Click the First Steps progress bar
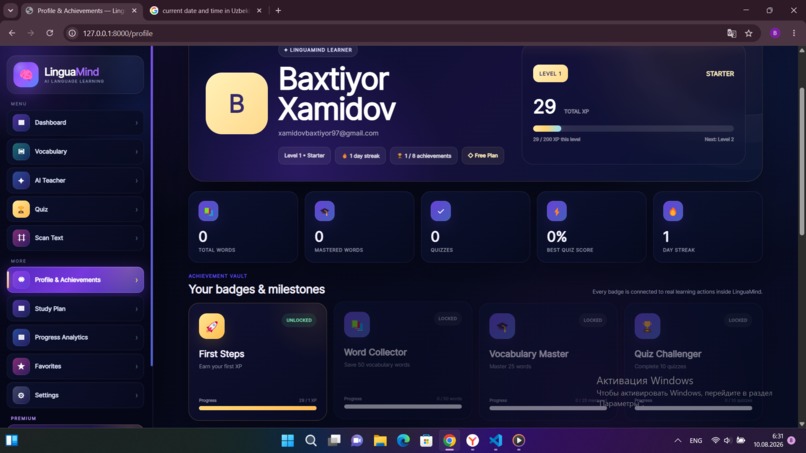Viewport: 806px width, 453px height. point(258,408)
